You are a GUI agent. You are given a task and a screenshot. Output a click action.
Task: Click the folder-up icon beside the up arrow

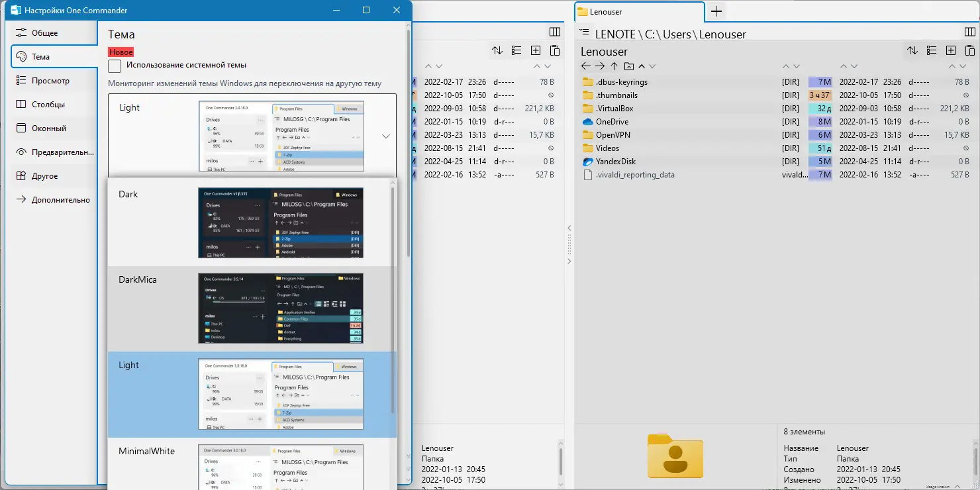[x=628, y=66]
